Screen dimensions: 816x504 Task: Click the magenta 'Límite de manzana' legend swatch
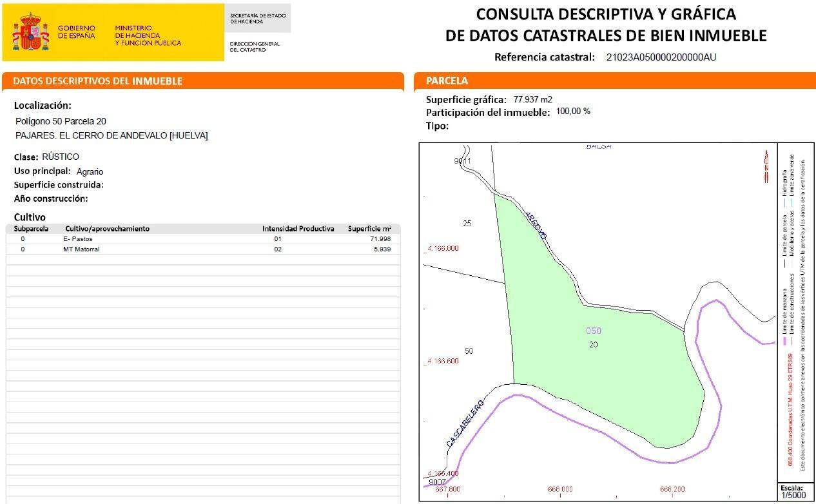click(x=785, y=342)
